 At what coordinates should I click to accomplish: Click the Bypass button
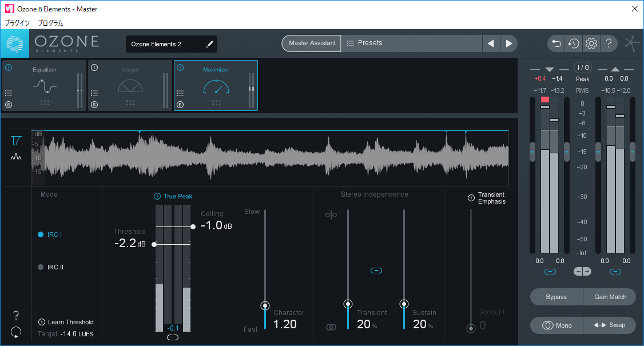556,297
